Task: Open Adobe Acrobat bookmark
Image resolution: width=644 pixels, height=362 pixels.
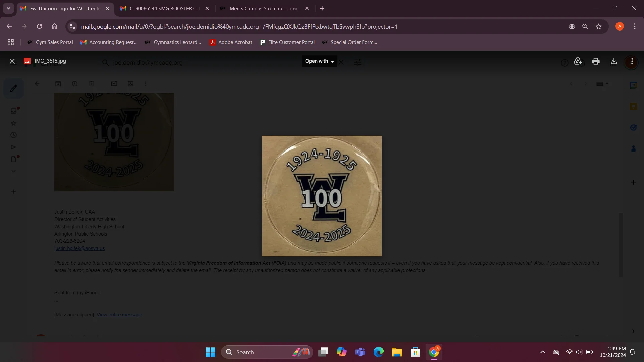Action: pos(231,42)
